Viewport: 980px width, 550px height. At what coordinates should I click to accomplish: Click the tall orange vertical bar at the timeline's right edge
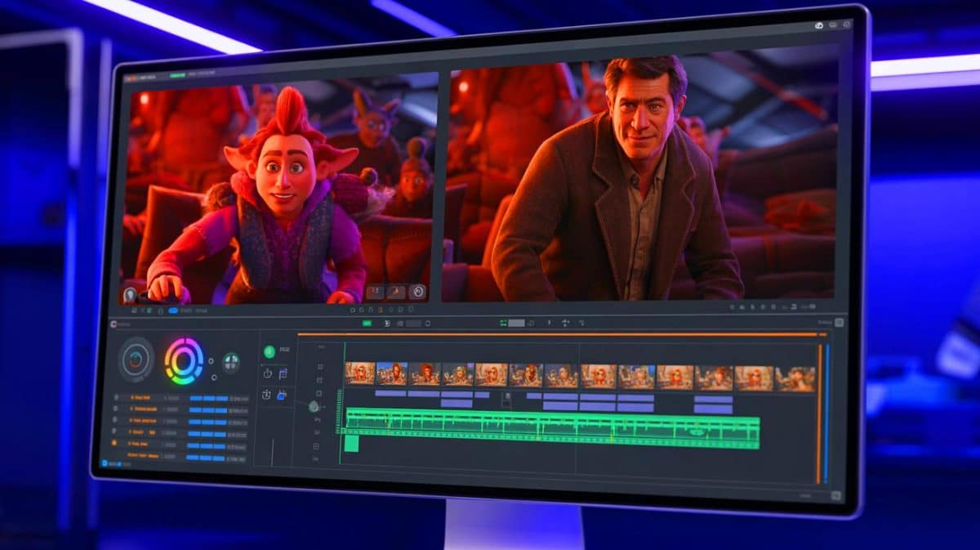819,413
